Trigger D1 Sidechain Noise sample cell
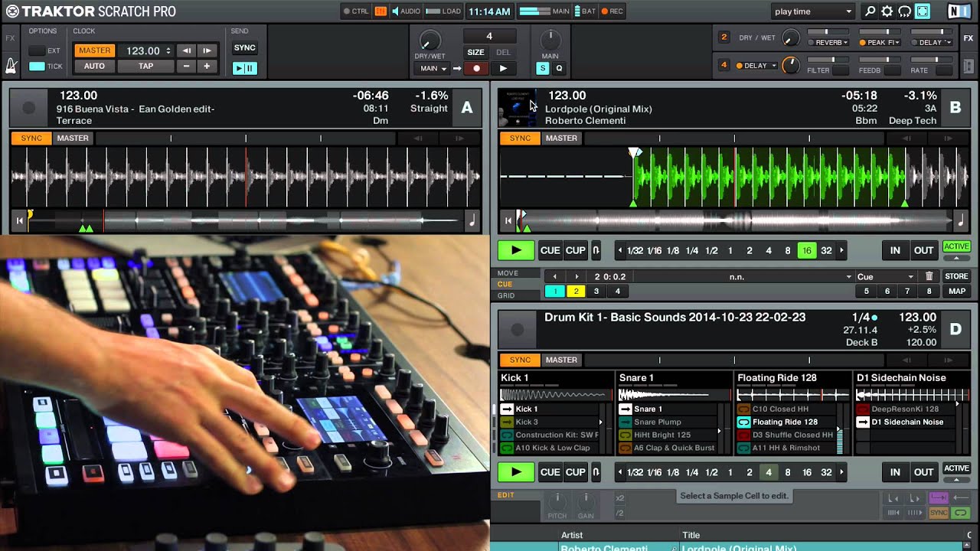This screenshot has width=980, height=551. coord(863,422)
